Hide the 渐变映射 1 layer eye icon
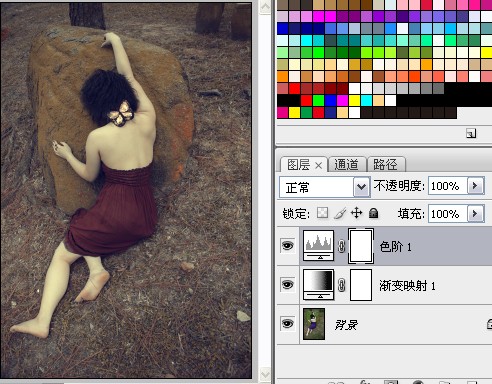This screenshot has height=384, width=492. coord(288,285)
